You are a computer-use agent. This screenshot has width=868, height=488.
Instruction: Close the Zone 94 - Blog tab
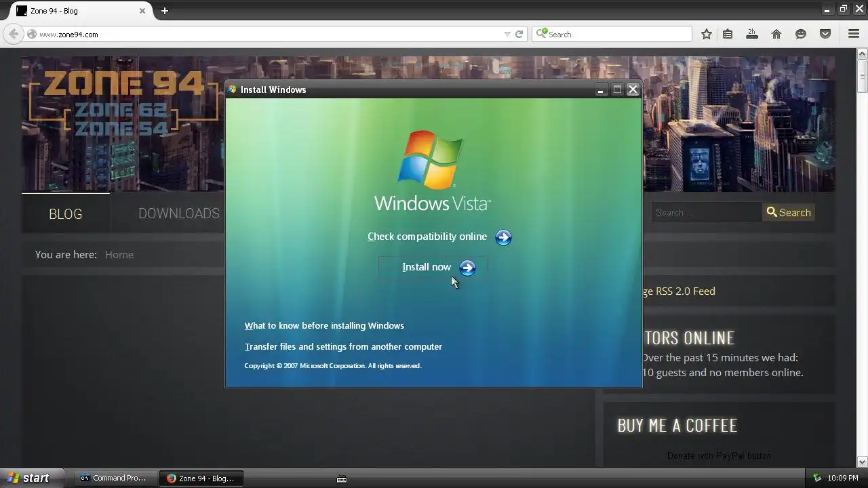click(x=142, y=11)
